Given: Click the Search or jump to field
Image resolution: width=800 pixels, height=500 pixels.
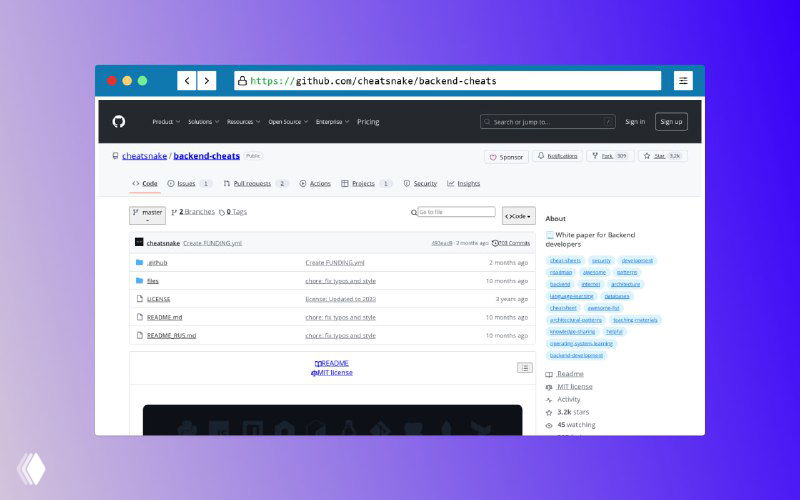Looking at the screenshot, I should (547, 122).
